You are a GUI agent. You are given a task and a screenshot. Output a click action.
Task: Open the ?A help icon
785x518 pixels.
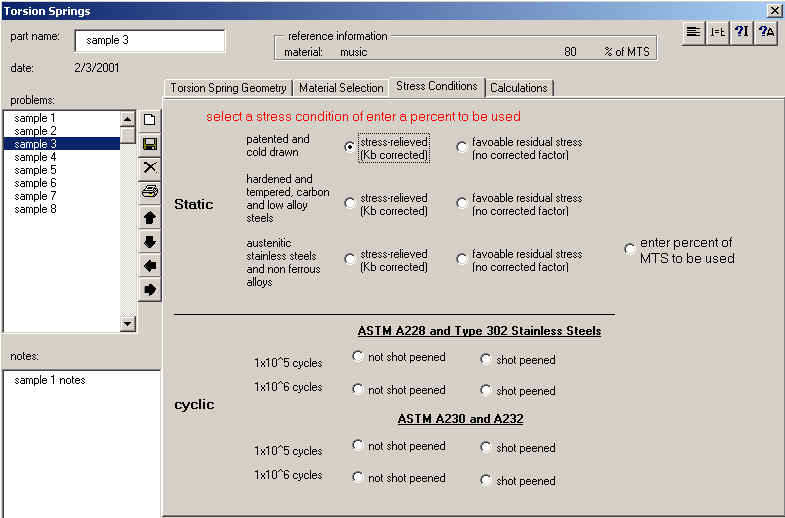coord(766,32)
